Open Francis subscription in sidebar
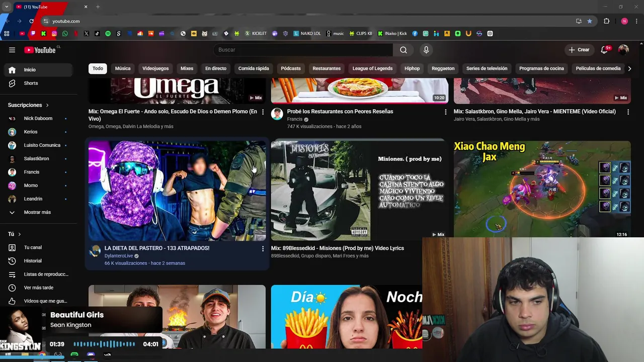The width and height of the screenshot is (644, 362). point(38,172)
